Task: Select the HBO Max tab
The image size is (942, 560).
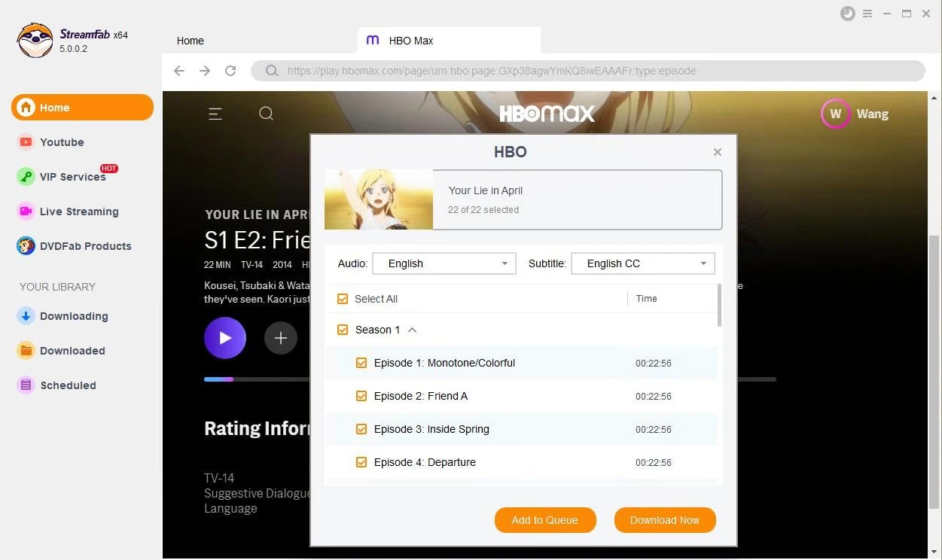Action: coord(411,41)
